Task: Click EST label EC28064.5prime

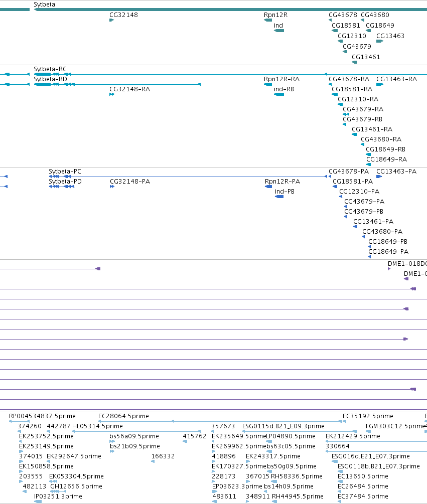Action: point(123,416)
